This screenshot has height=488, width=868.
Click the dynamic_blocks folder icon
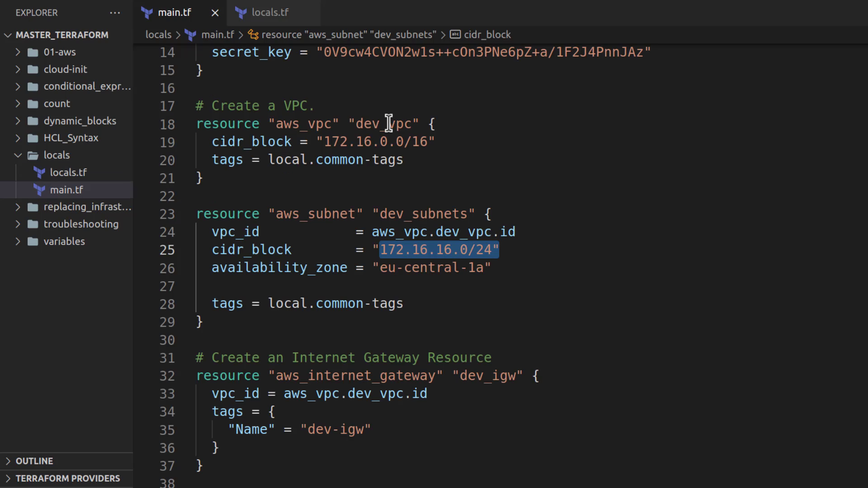coord(33,121)
